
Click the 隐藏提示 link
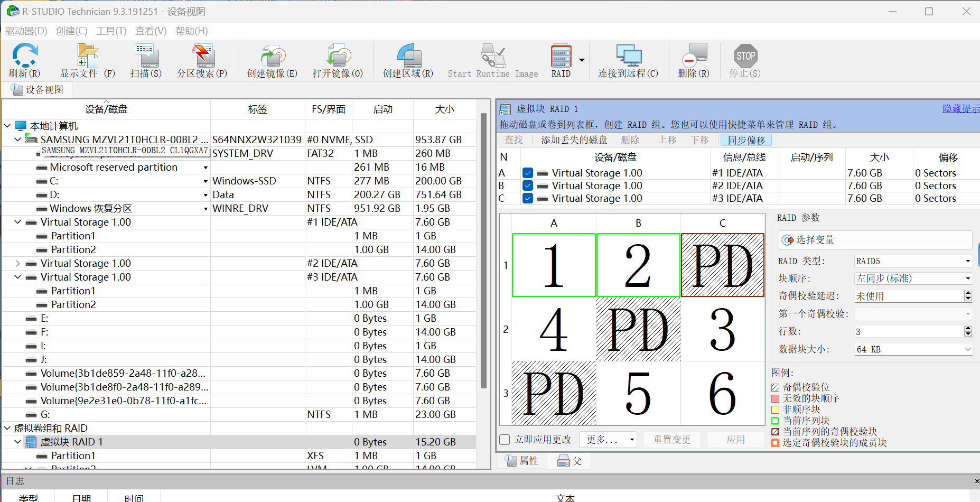[960, 109]
